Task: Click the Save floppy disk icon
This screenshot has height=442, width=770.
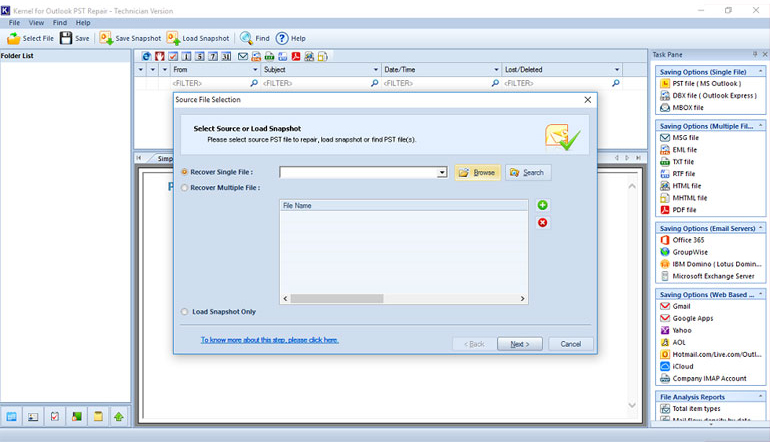Action: (x=66, y=38)
